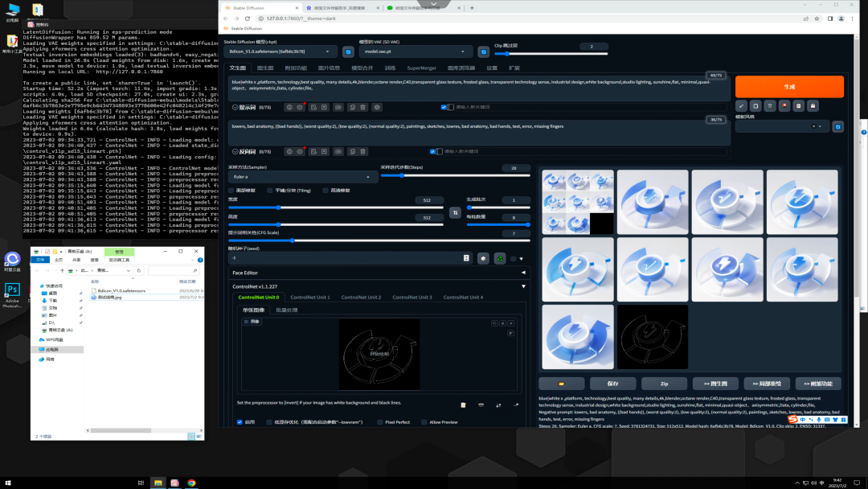
Task: Send dimensions with arrow icon below ControlNet image
Action: [x=516, y=405]
